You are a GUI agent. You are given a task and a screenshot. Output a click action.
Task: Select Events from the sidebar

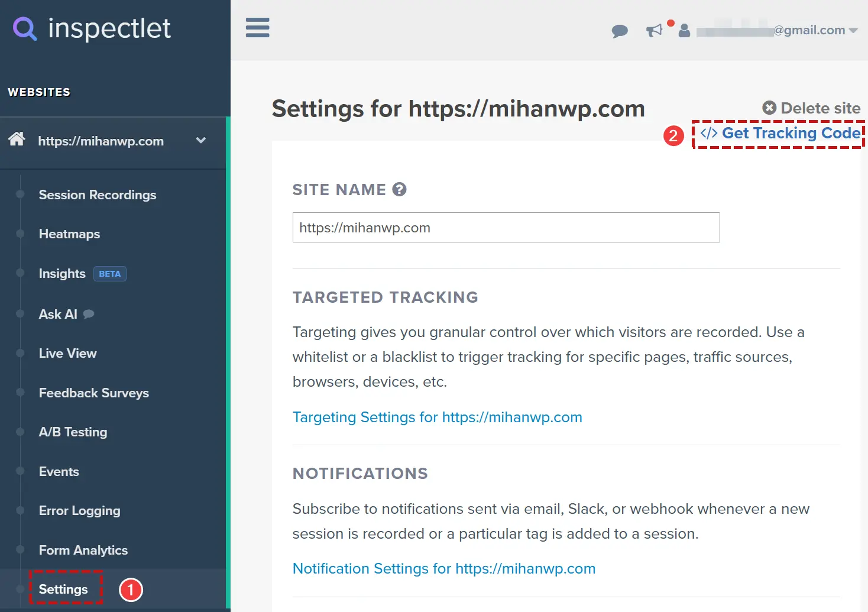click(x=59, y=472)
